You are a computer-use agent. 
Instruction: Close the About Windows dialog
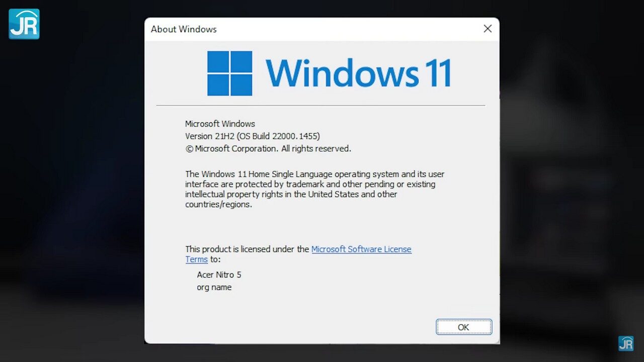488,29
